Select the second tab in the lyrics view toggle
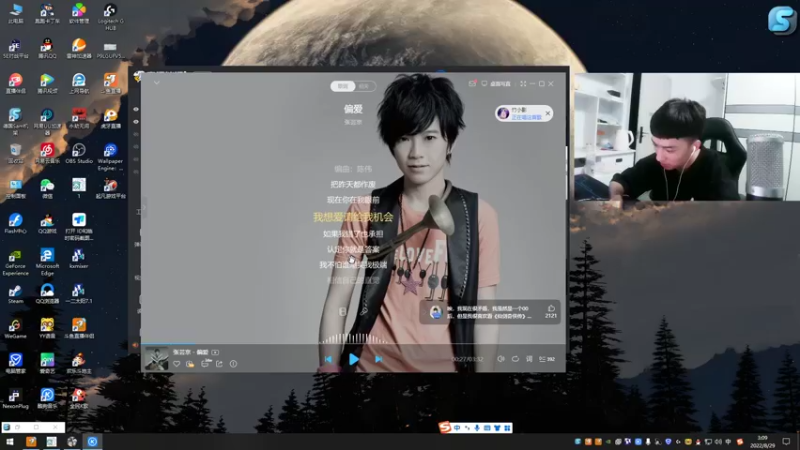Viewport: 800px width, 450px height. pyautogui.click(x=364, y=86)
